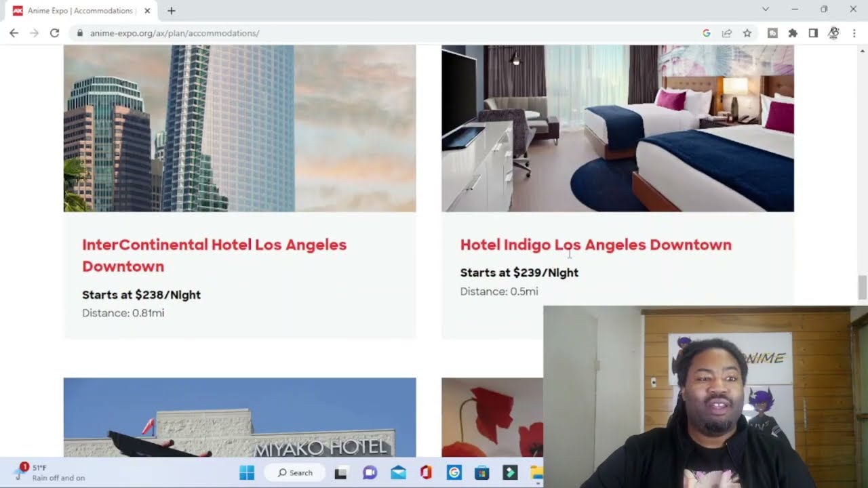Select the Anime Expo Accommodations tab
The image size is (868, 488).
(81, 11)
